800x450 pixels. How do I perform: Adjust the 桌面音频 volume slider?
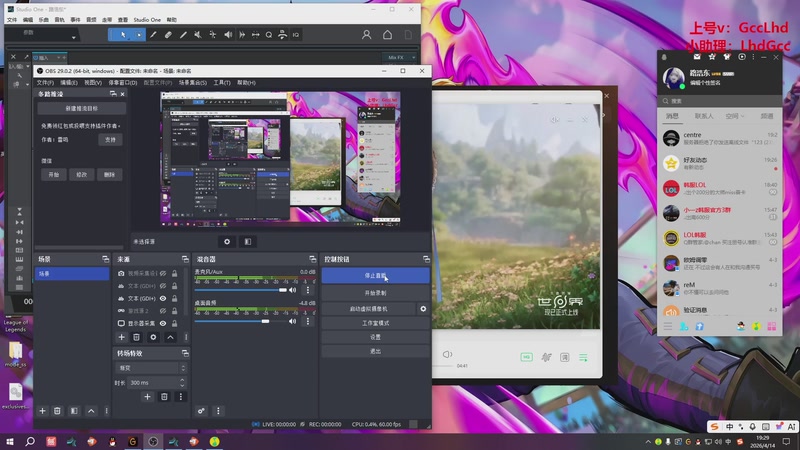267,322
